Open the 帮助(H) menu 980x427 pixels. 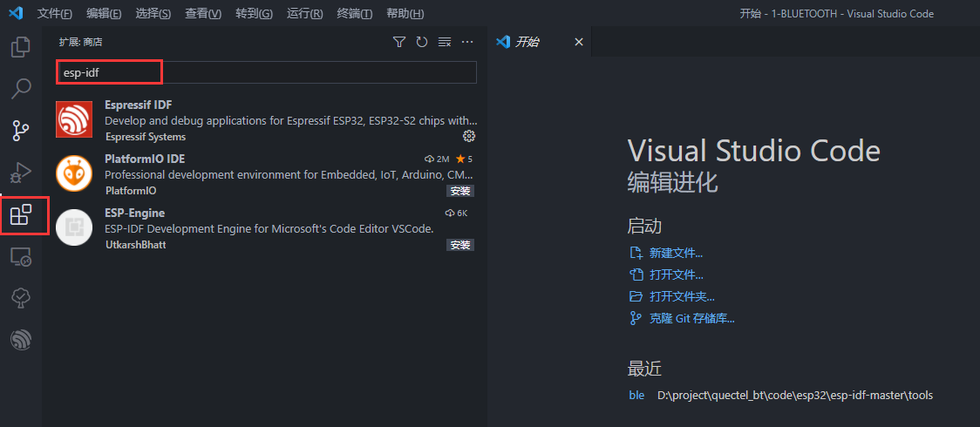point(405,14)
